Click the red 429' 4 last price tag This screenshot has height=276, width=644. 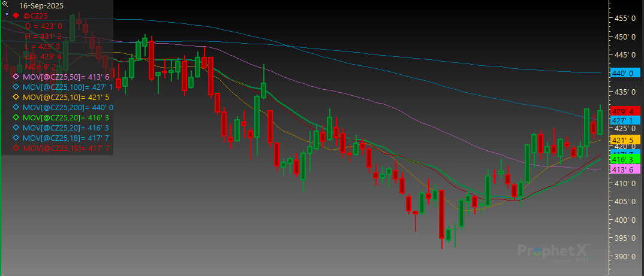621,111
